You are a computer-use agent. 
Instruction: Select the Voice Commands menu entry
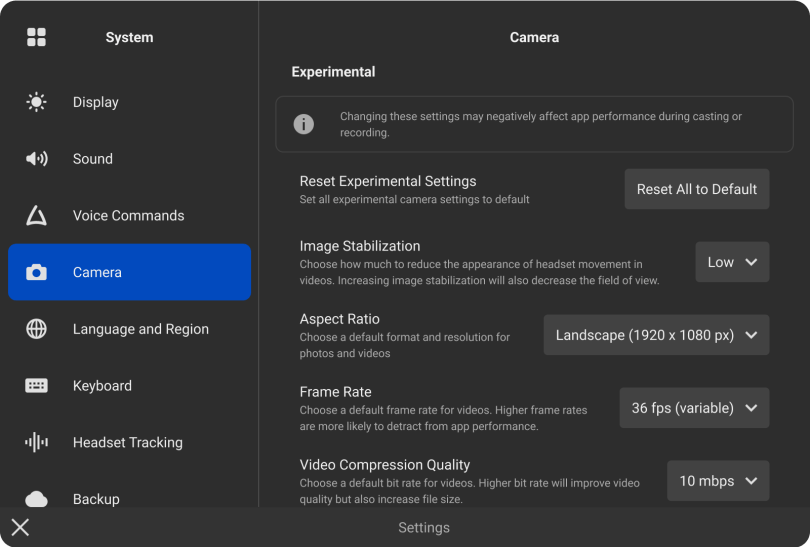[x=130, y=215]
